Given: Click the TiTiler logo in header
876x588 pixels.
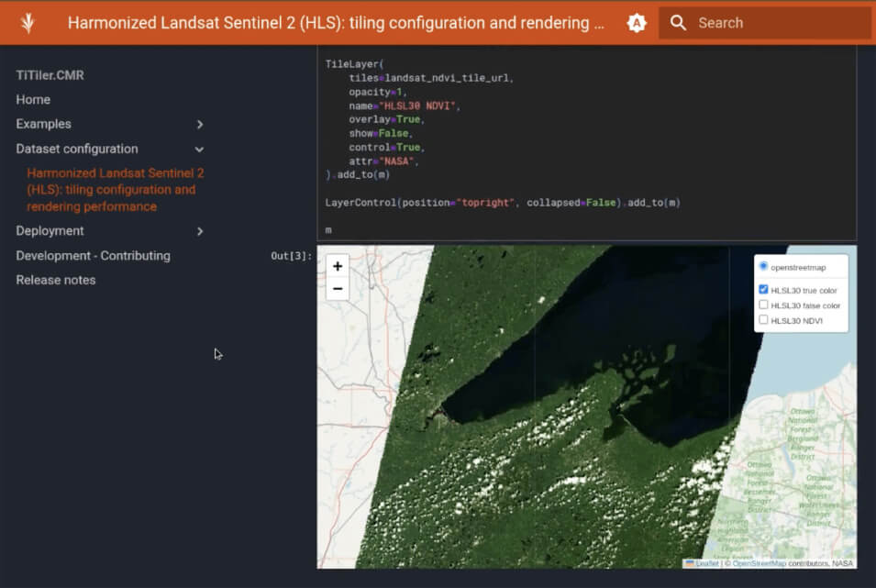Looking at the screenshot, I should coord(28,23).
